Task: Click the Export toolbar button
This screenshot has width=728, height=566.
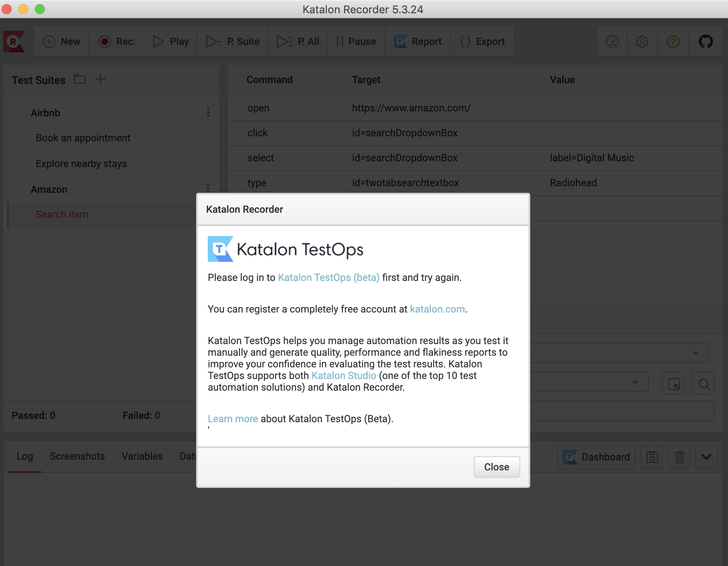Action: point(482,42)
